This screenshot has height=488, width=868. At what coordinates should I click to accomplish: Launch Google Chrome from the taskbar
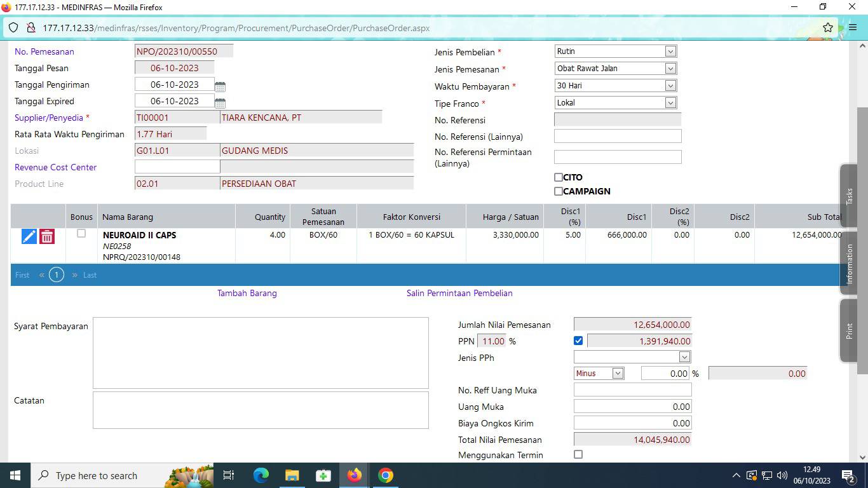coord(385,475)
